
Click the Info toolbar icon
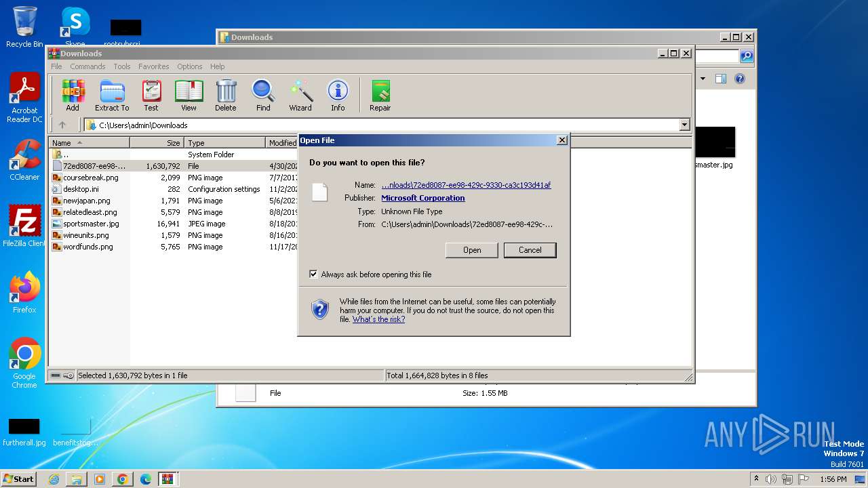click(338, 96)
